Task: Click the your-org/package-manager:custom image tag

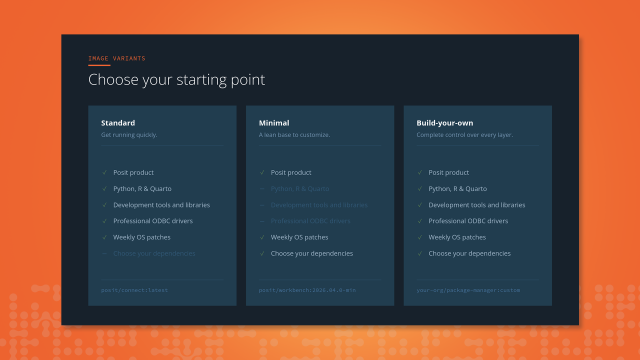Action: [468, 290]
